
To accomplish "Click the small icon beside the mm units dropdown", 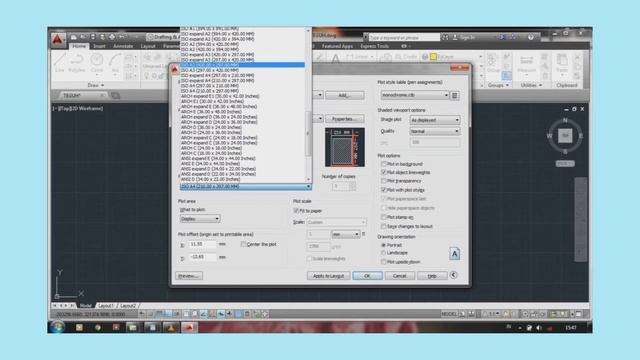I will 363,234.
